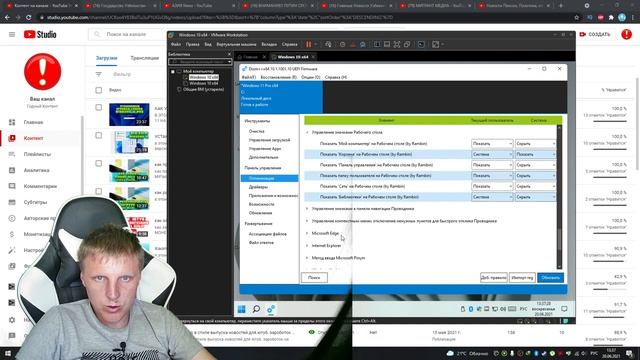Collapse Мой компьютер tree node in VMware library
640x360 pixels.
click(173, 71)
